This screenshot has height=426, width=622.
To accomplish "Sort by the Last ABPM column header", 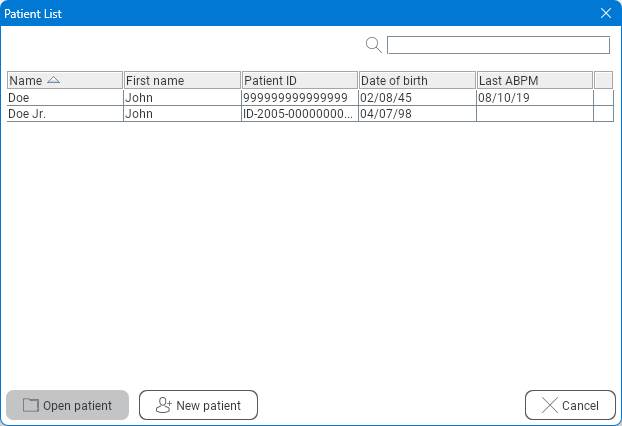I will pos(535,80).
